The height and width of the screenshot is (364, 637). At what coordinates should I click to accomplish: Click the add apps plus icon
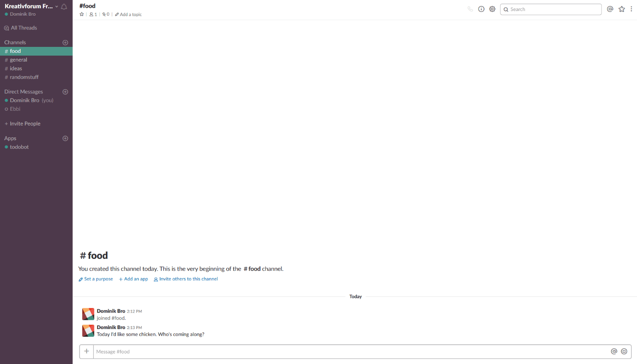(x=65, y=138)
